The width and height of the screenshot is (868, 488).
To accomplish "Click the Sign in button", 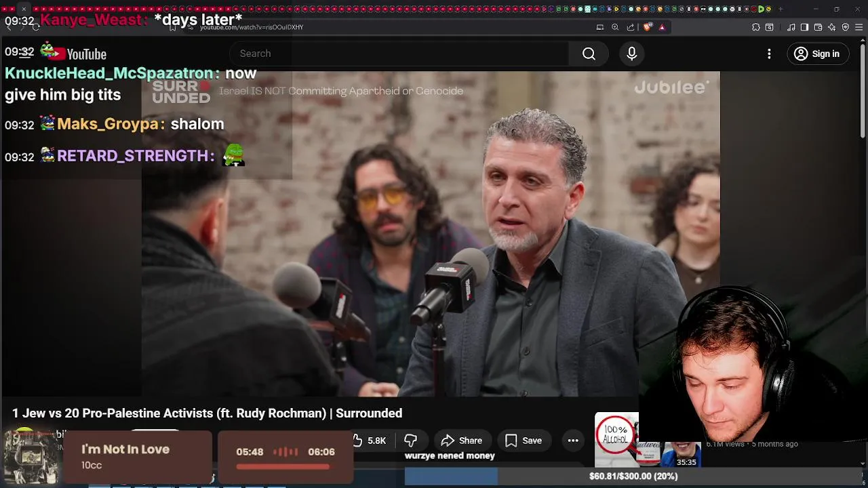I will pos(817,54).
